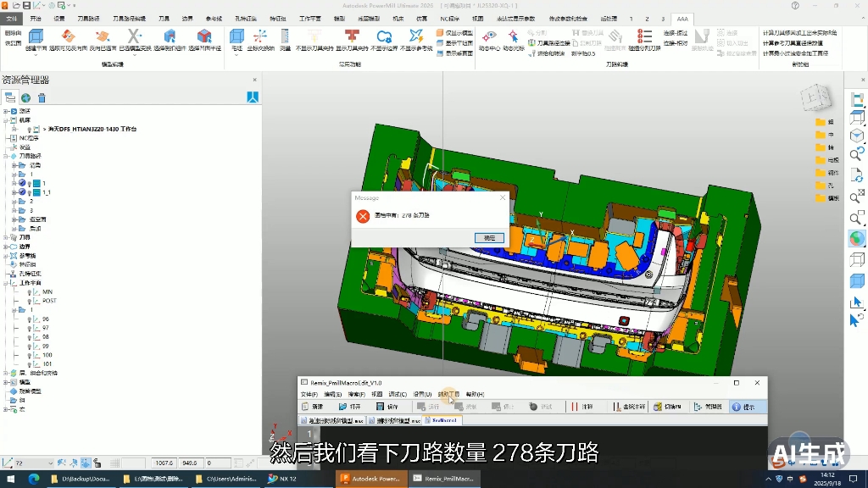Switch to the AAA ribbon tab
The image size is (868, 488).
682,19
